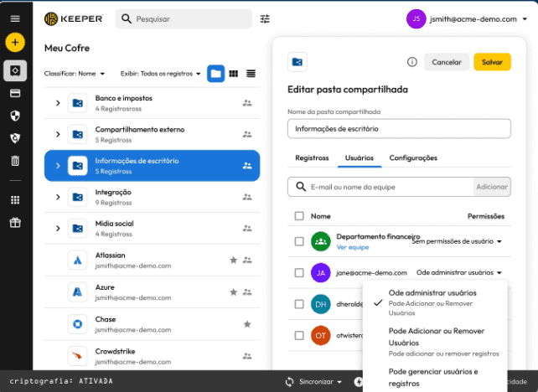This screenshot has width=538, height=392.
Task: Open the trash bin in sidebar
Action: (15, 160)
